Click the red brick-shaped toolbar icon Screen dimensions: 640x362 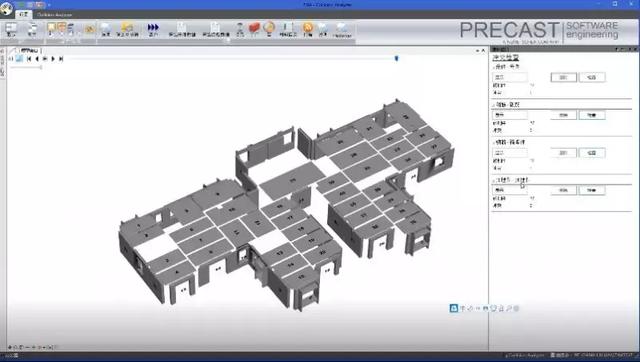254,28
